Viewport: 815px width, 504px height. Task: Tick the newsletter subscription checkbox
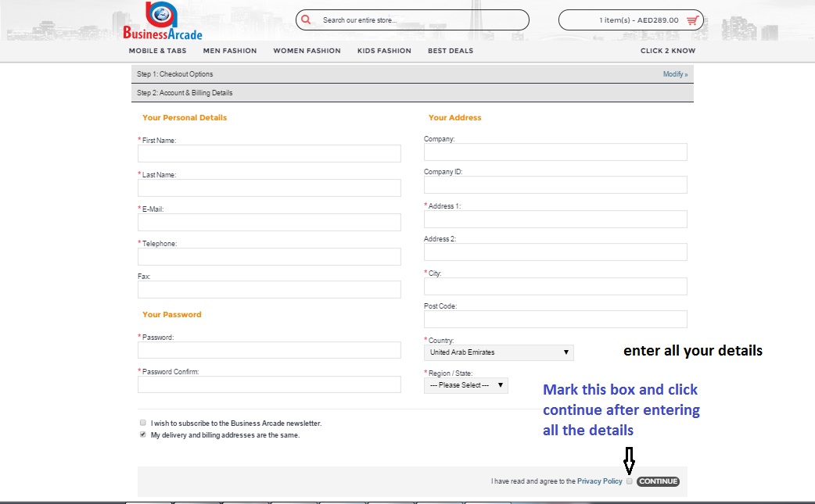pyautogui.click(x=143, y=423)
